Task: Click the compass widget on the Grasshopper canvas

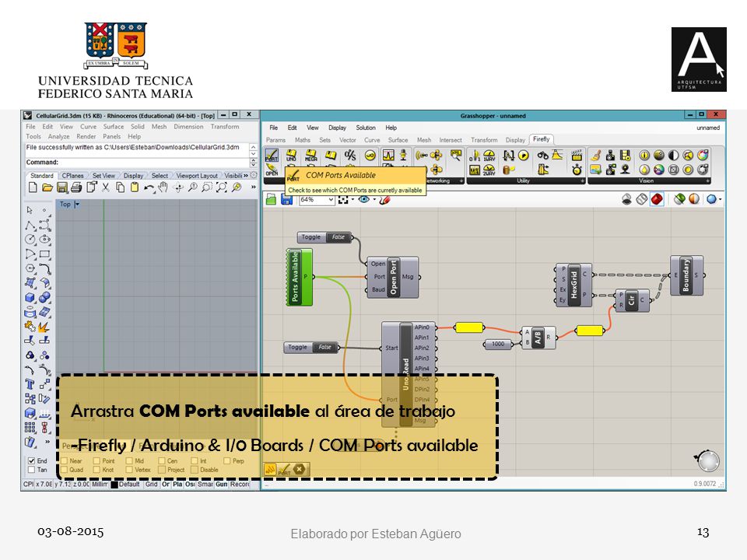Action: coord(707,460)
